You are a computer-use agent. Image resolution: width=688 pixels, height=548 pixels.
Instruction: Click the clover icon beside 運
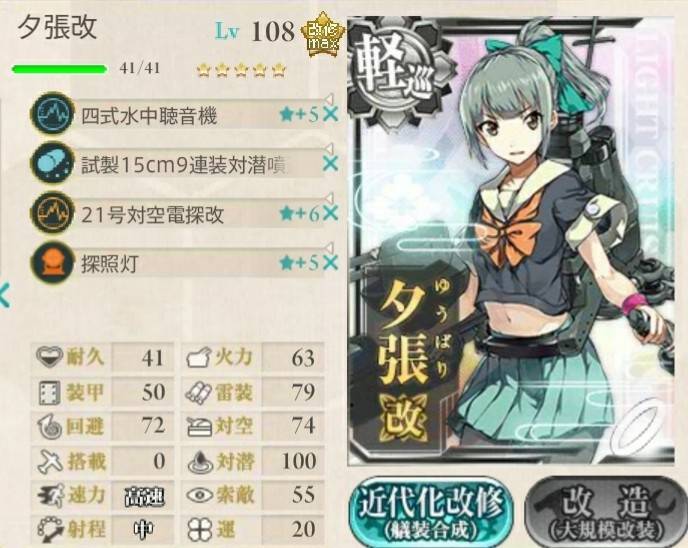(200, 530)
